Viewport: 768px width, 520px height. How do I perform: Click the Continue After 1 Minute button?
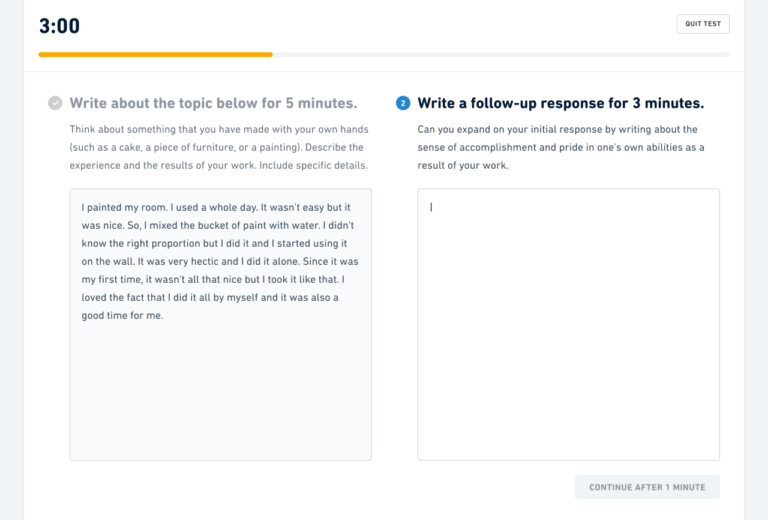pyautogui.click(x=647, y=487)
